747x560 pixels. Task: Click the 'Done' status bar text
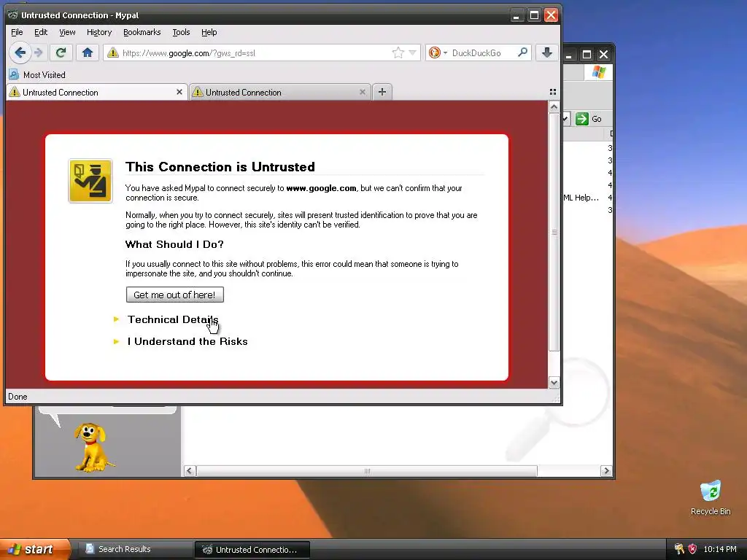tap(18, 397)
